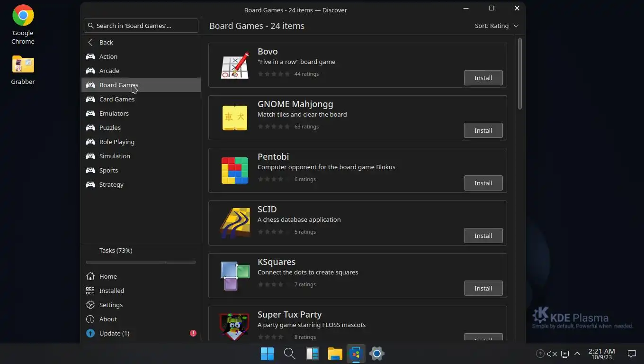Click gamepad icon beside Card Games
The height and width of the screenshot is (364, 644).
[90, 99]
